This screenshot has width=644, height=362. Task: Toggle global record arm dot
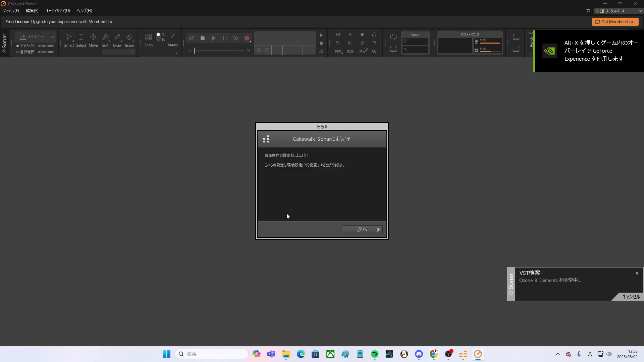[362, 35]
